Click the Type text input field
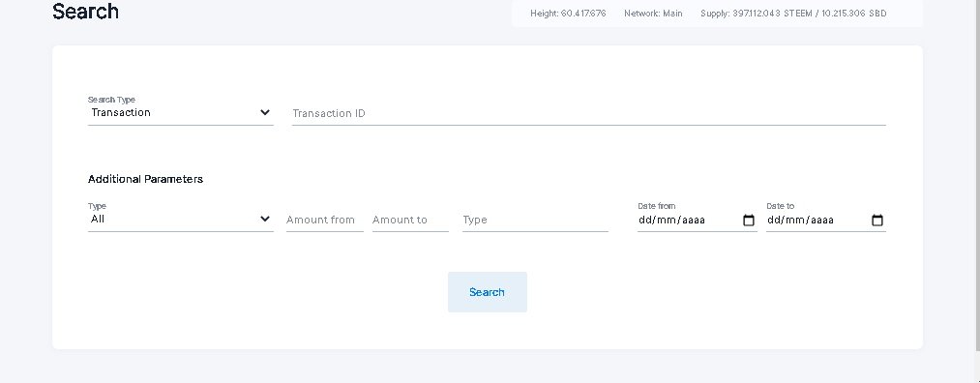This screenshot has width=980, height=383. tap(535, 220)
